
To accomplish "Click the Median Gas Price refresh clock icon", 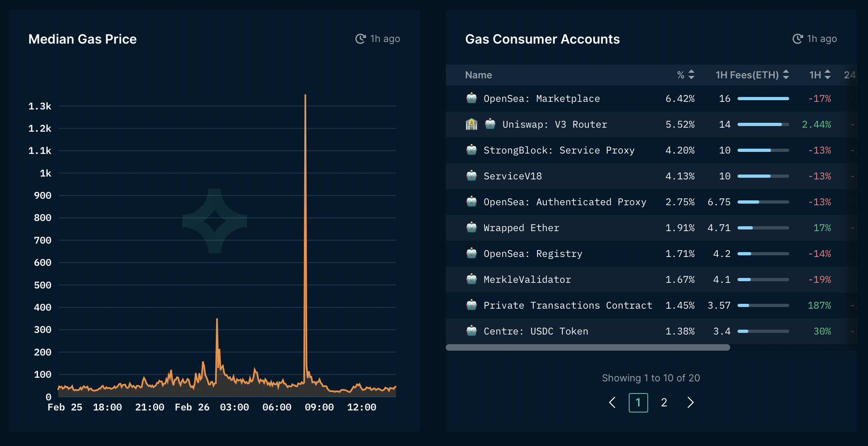I will (360, 39).
